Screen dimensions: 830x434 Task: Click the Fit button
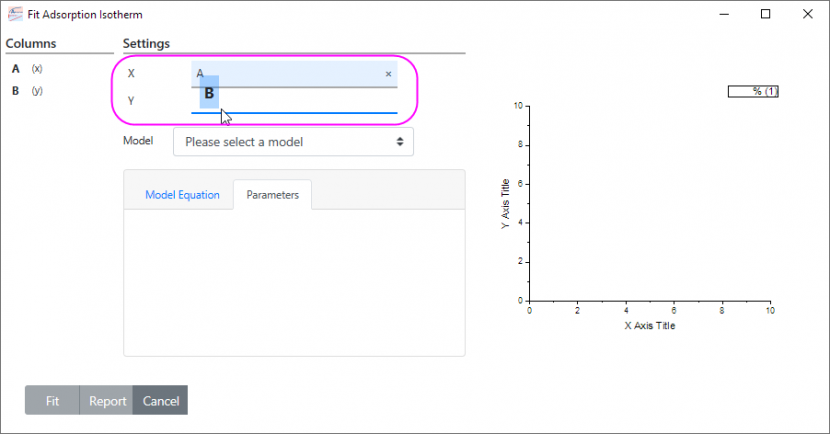[x=52, y=401]
